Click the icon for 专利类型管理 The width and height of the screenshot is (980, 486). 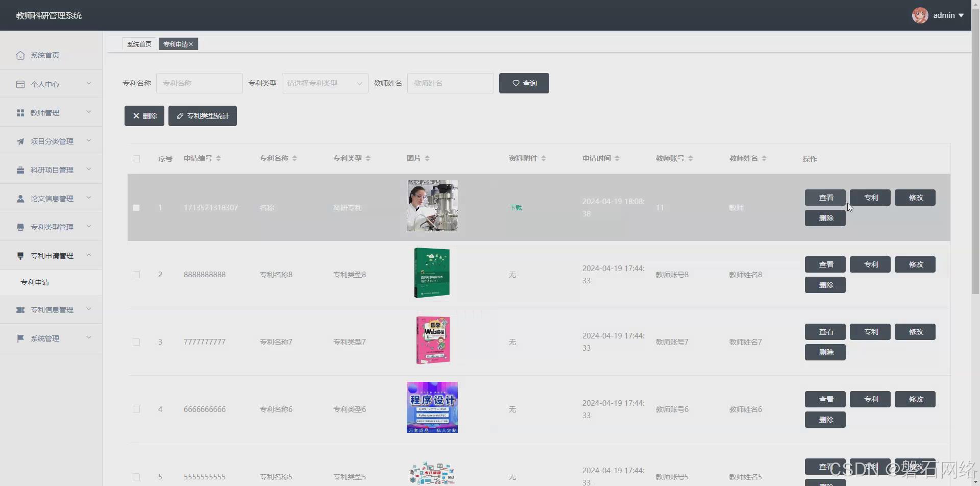(20, 227)
